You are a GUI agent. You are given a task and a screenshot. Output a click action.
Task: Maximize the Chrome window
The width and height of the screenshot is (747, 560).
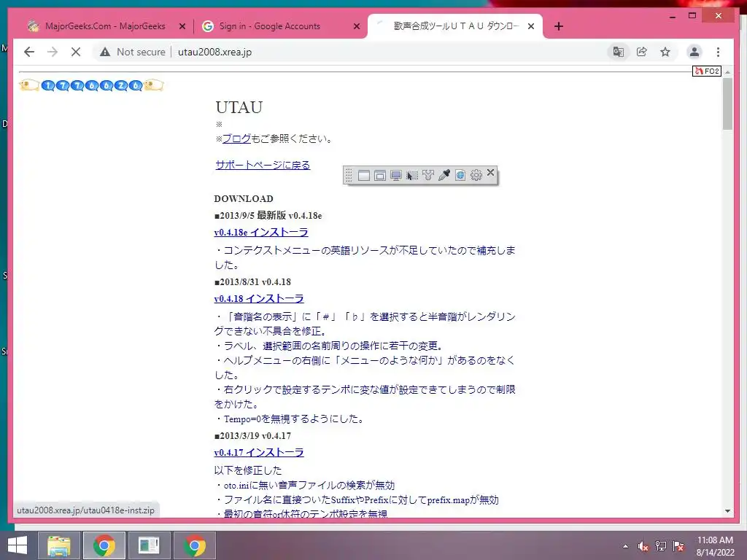pyautogui.click(x=692, y=16)
